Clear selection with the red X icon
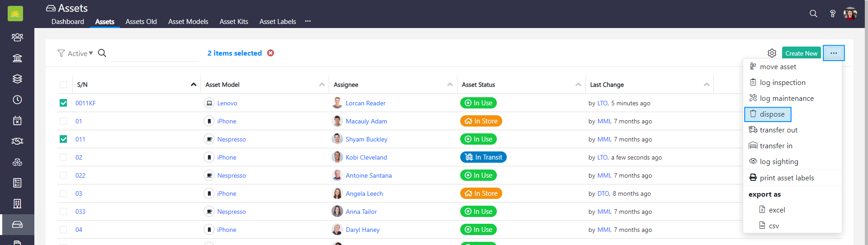The height and width of the screenshot is (245, 868). click(x=270, y=53)
